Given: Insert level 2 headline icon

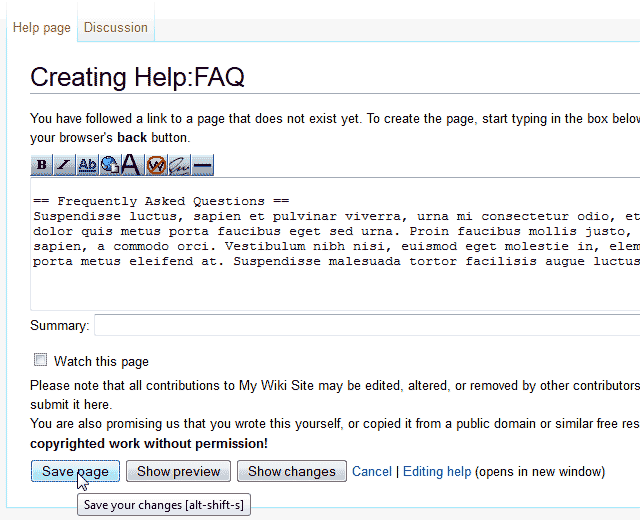Looking at the screenshot, I should point(131,165).
